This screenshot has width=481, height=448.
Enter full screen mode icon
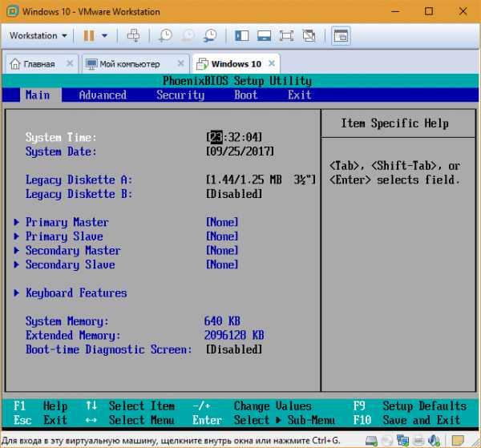[x=286, y=35]
